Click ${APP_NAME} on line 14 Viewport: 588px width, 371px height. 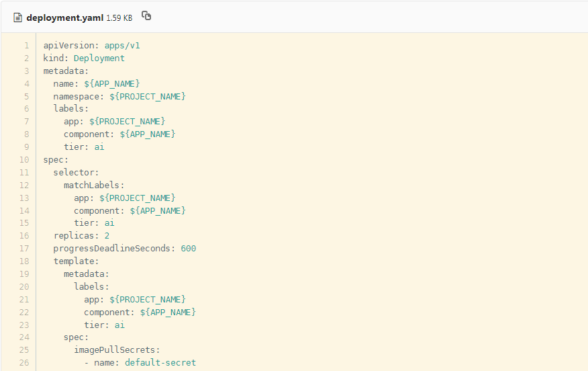(158, 210)
